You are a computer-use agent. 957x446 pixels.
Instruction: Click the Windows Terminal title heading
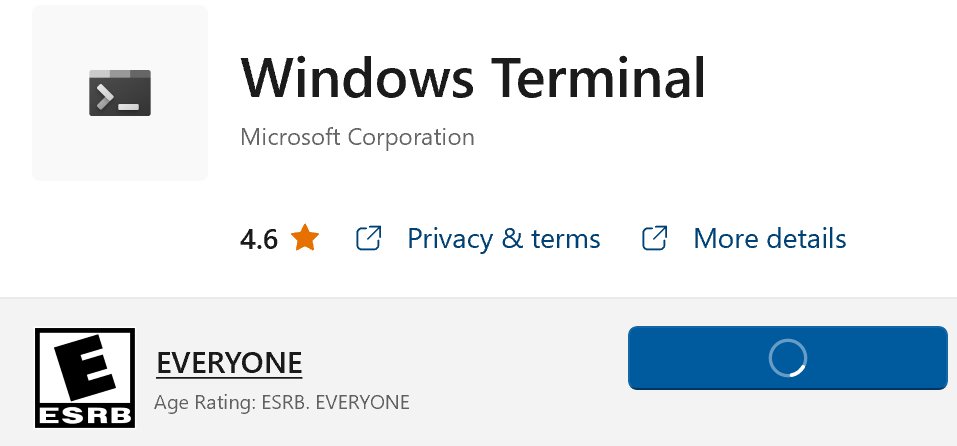click(472, 78)
